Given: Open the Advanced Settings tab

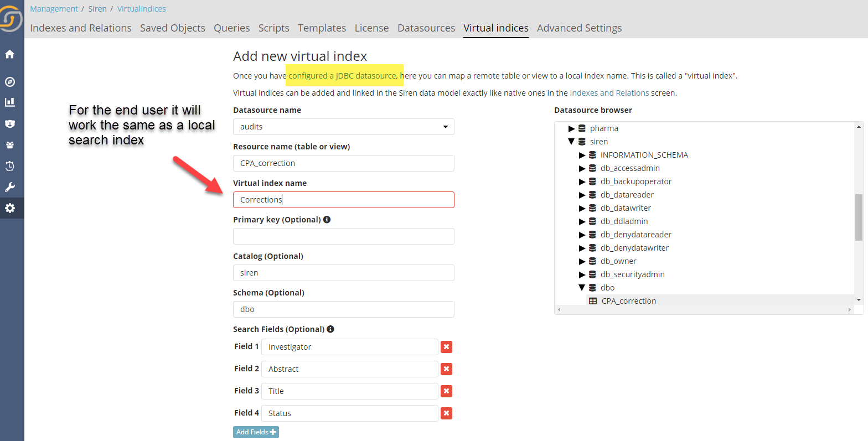Looking at the screenshot, I should [x=580, y=28].
